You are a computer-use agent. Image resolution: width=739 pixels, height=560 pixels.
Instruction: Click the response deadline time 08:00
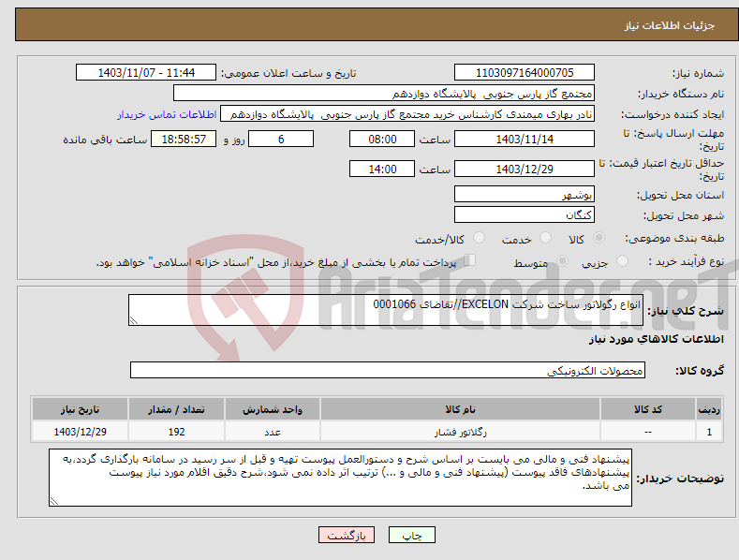pos(382,139)
